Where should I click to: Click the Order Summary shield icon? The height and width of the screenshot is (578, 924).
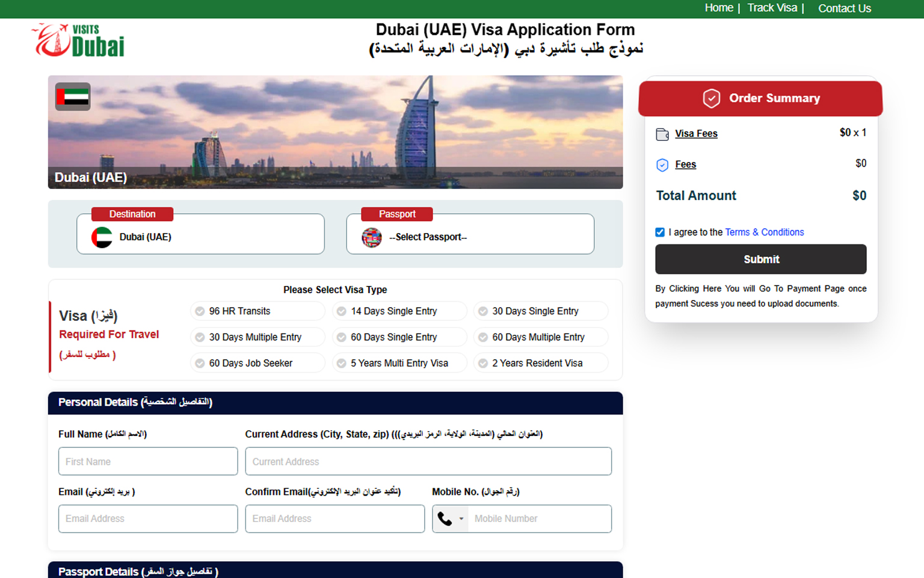pyautogui.click(x=711, y=98)
